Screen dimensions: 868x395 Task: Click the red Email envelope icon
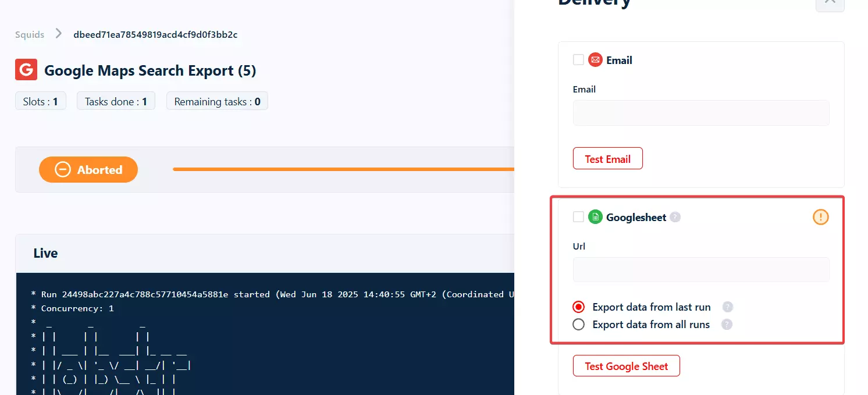[x=595, y=60]
